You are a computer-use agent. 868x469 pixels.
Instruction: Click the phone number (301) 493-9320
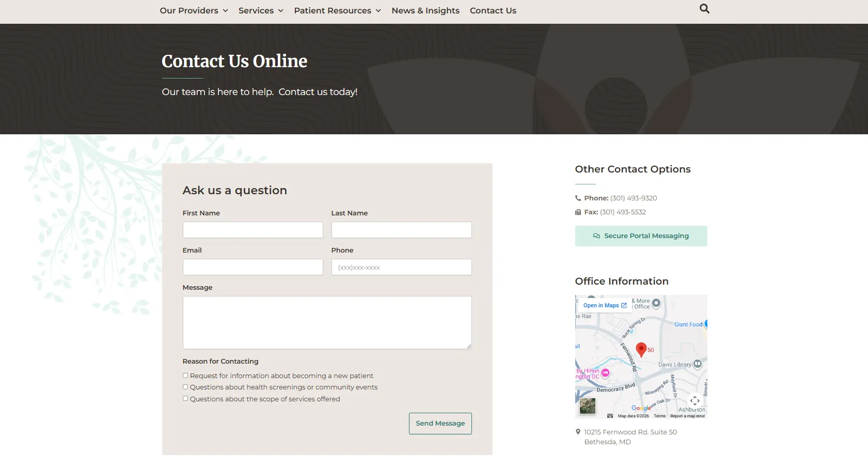634,198
